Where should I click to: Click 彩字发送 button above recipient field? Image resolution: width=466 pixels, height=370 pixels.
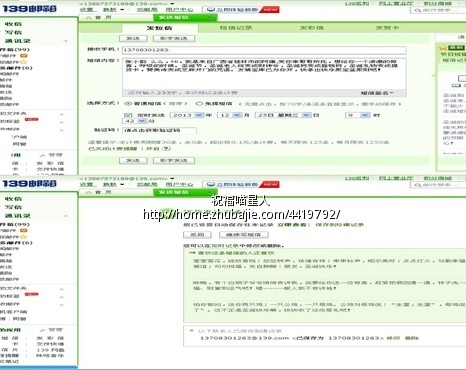click(x=174, y=39)
